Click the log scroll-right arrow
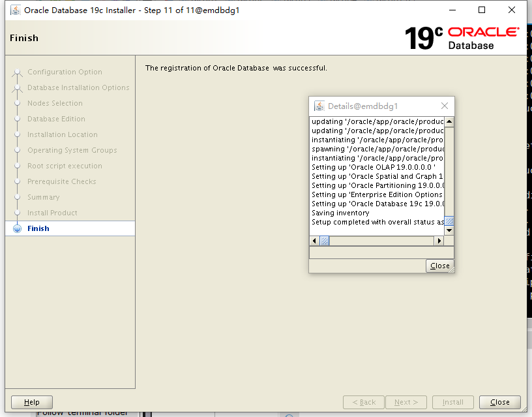 [x=439, y=241]
